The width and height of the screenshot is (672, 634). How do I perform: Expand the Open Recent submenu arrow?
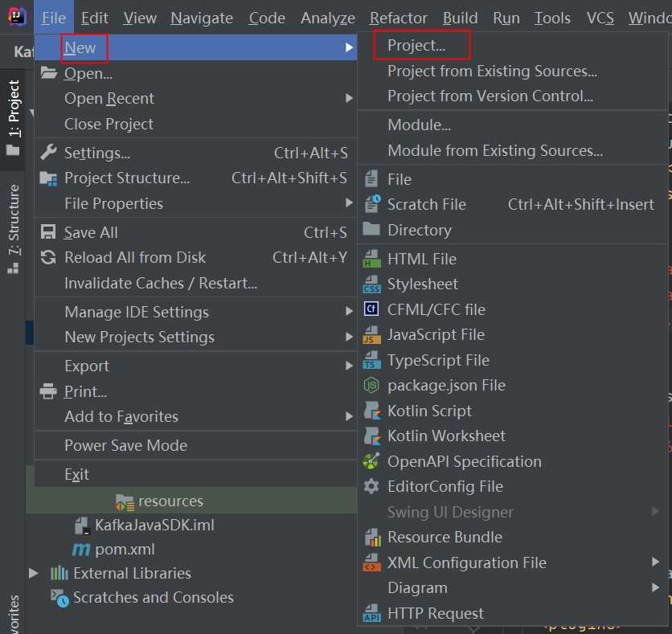click(350, 98)
